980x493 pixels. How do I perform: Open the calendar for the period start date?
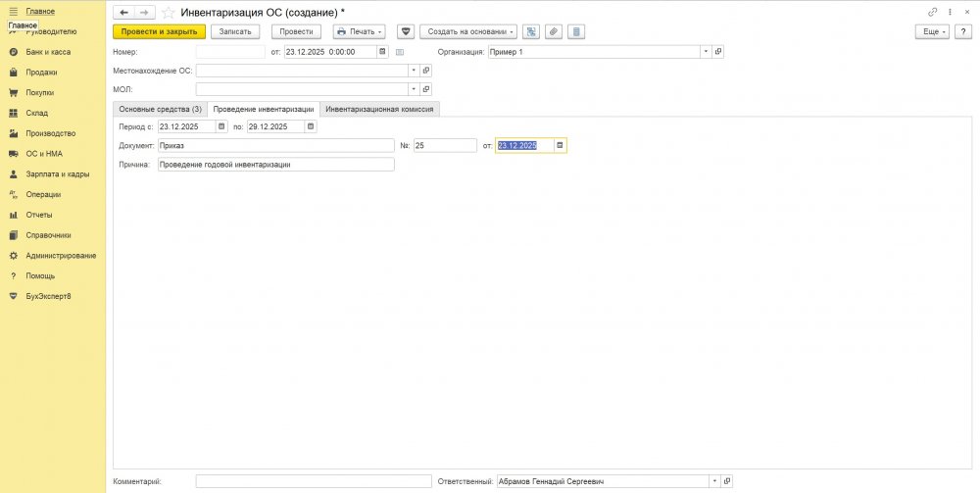pos(221,126)
